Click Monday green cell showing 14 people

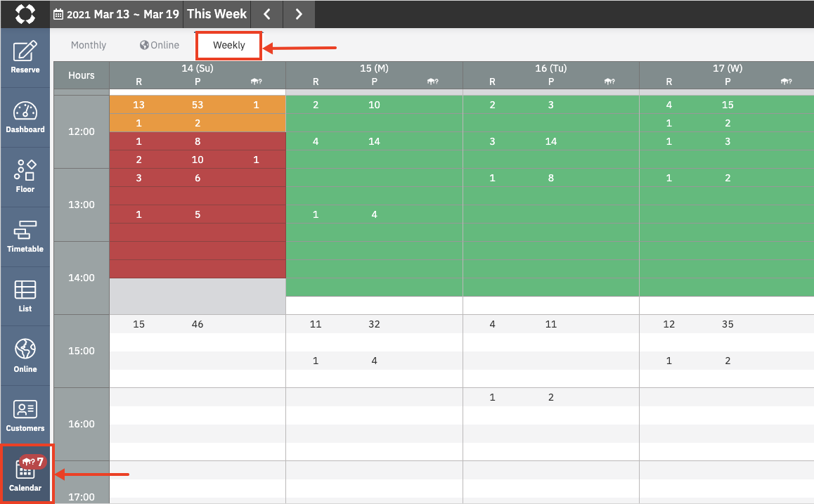(x=374, y=141)
